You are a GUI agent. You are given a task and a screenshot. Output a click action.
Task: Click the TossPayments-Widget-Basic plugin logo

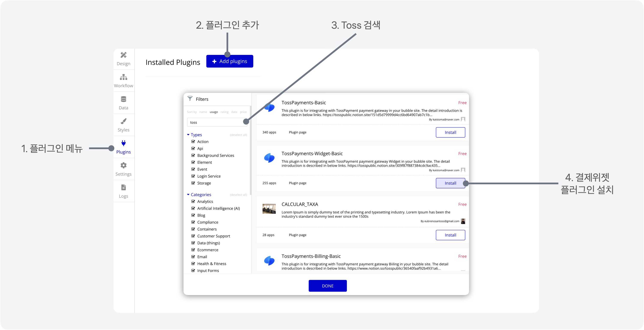click(269, 158)
